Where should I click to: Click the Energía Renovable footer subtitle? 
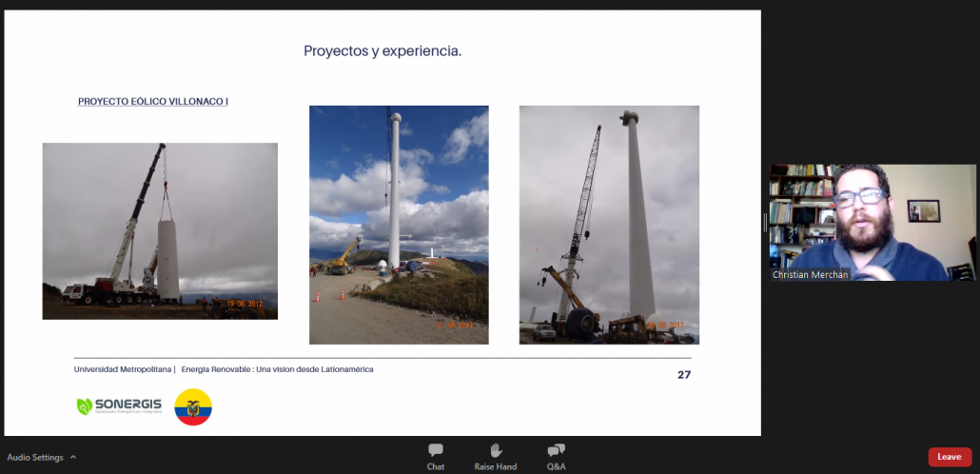click(x=277, y=369)
